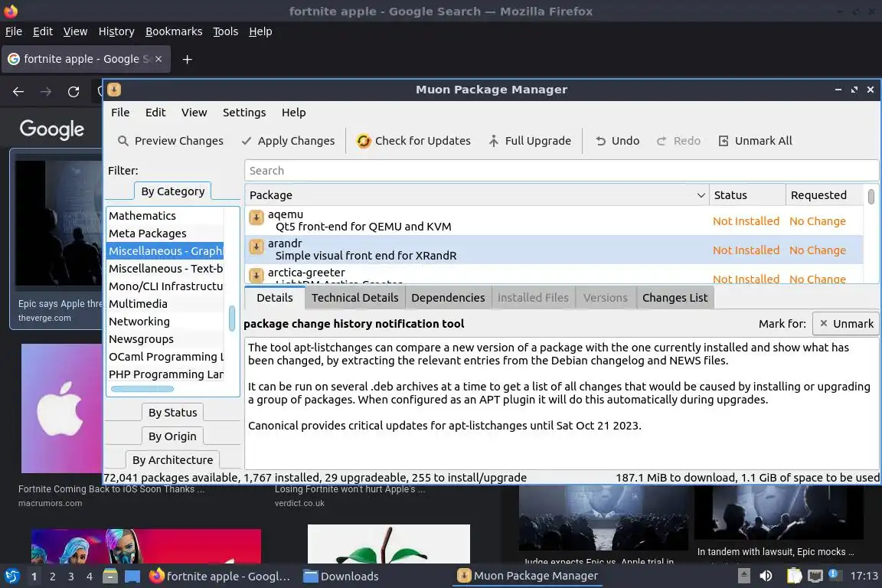Screen dimensions: 882x588
Task: Click the Status column header
Action: pos(747,195)
